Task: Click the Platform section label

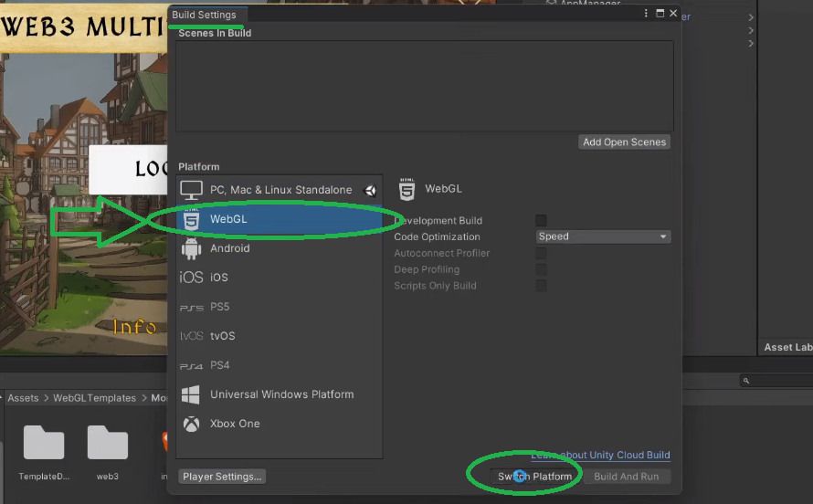Action: tap(199, 167)
